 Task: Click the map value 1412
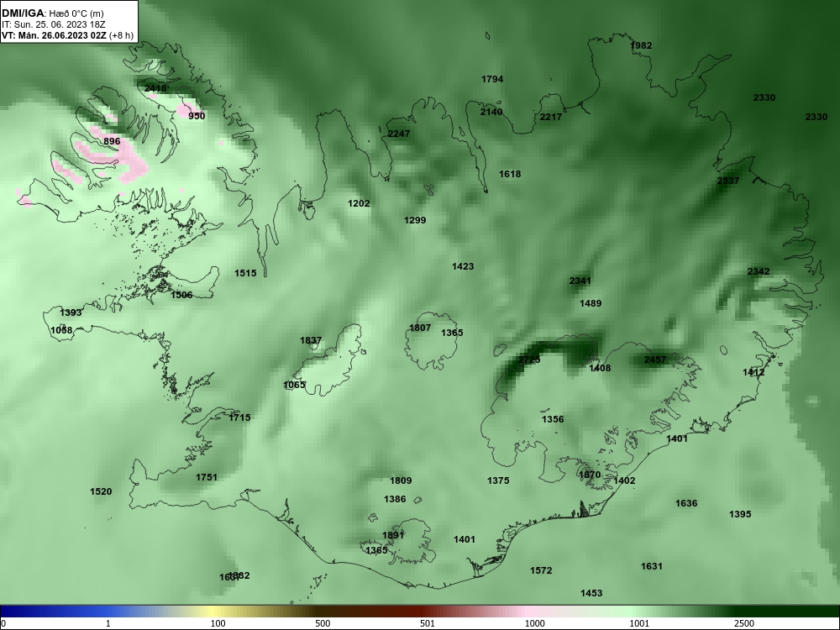pyautogui.click(x=753, y=372)
